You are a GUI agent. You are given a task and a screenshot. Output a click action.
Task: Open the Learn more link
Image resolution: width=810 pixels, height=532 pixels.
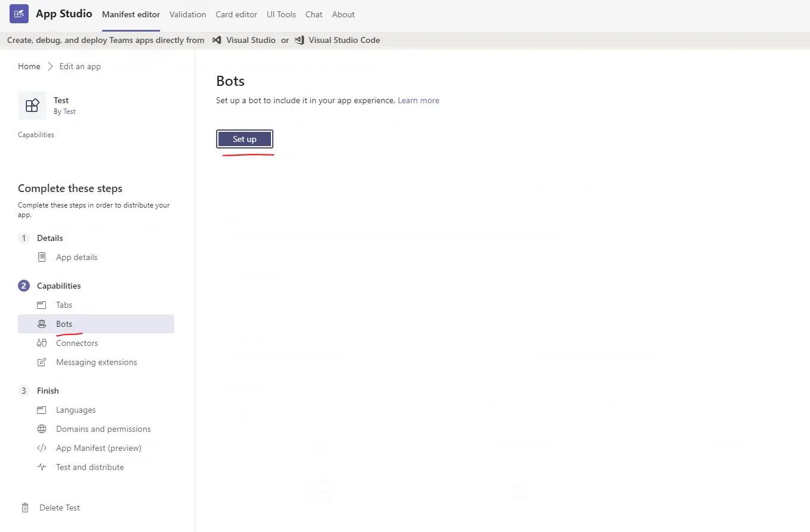(418, 100)
